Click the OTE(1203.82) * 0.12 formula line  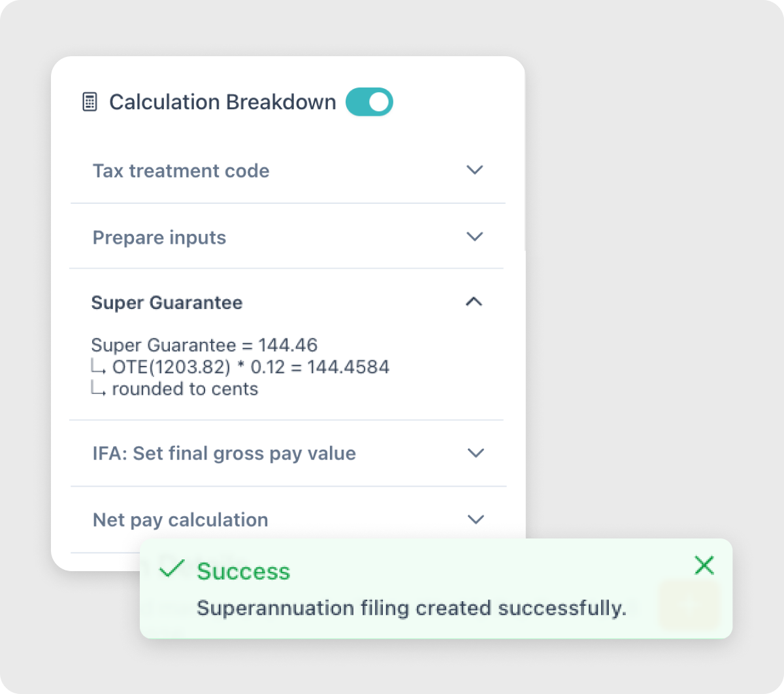(250, 367)
